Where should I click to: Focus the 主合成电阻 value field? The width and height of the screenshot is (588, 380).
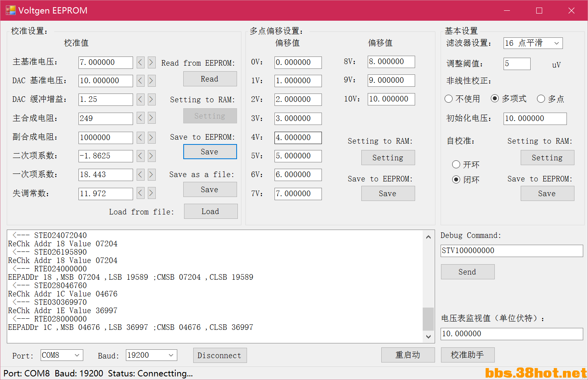pos(106,119)
